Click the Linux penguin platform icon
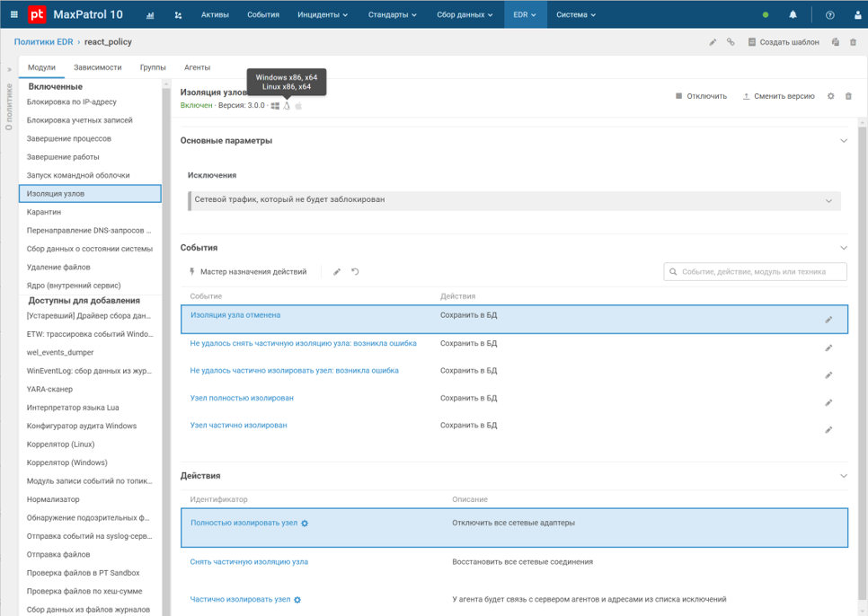 [287, 106]
